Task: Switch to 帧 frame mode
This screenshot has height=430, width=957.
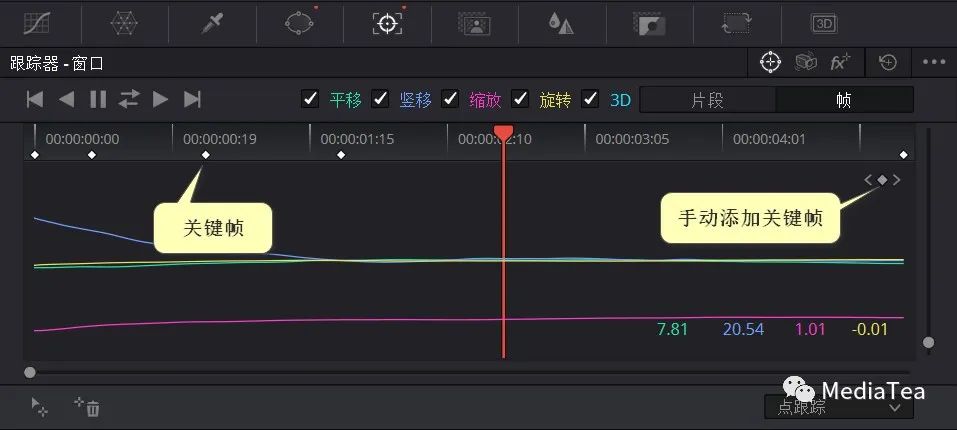Action: point(845,99)
